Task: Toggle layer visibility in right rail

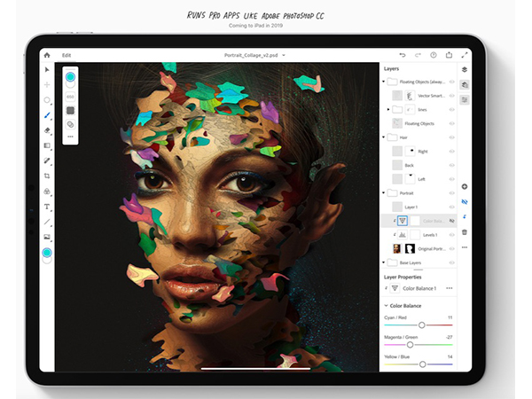Action: click(465, 201)
